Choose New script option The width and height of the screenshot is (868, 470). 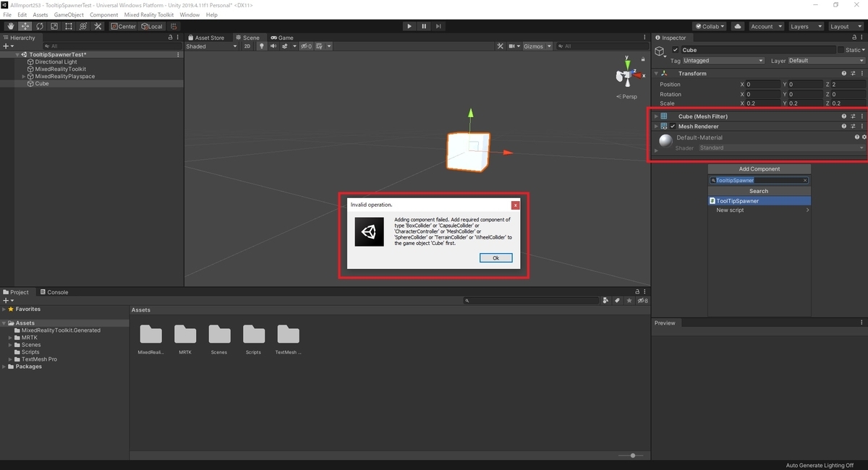759,210
